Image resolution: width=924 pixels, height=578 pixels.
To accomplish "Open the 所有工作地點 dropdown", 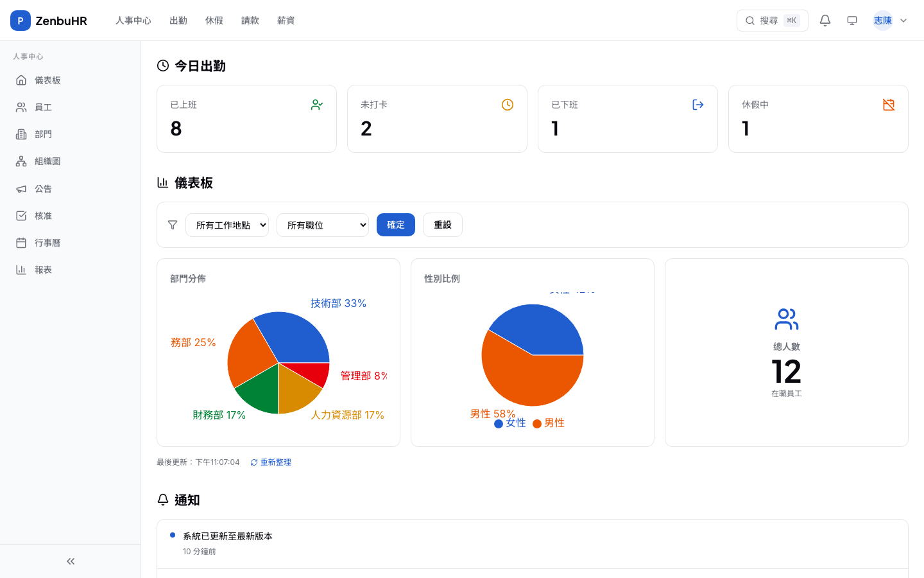I will tap(227, 225).
